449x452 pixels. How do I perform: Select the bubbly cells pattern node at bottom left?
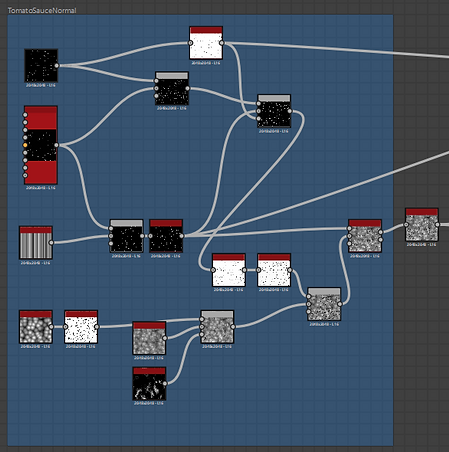click(36, 327)
